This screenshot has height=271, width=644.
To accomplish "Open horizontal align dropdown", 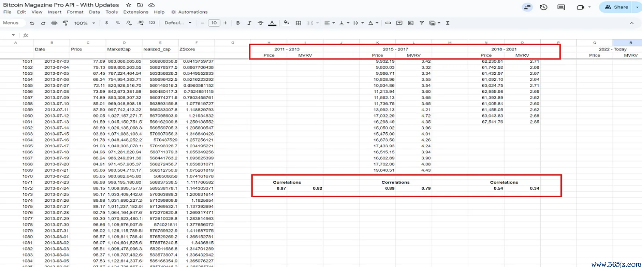I will 329,23.
